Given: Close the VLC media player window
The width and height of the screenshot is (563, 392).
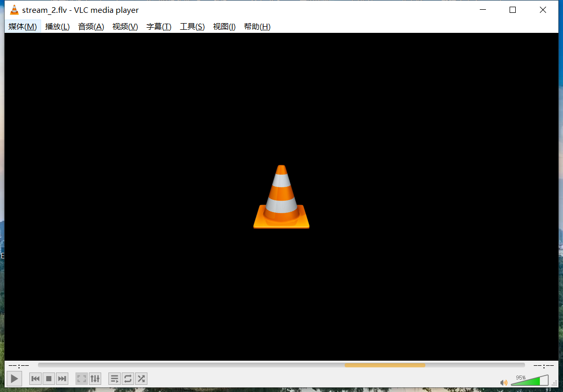Looking at the screenshot, I should pos(543,10).
